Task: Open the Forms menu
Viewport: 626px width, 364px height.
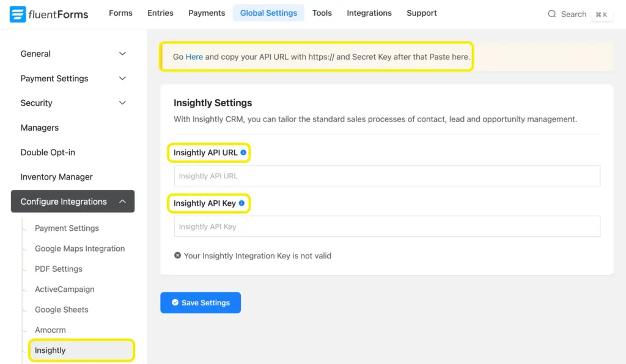Action: point(120,12)
